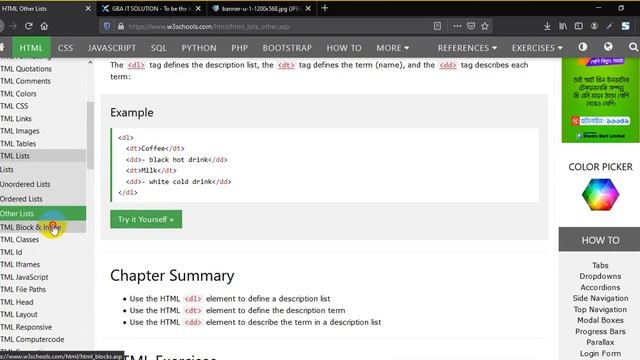Go to browser home page icon

click(44, 26)
